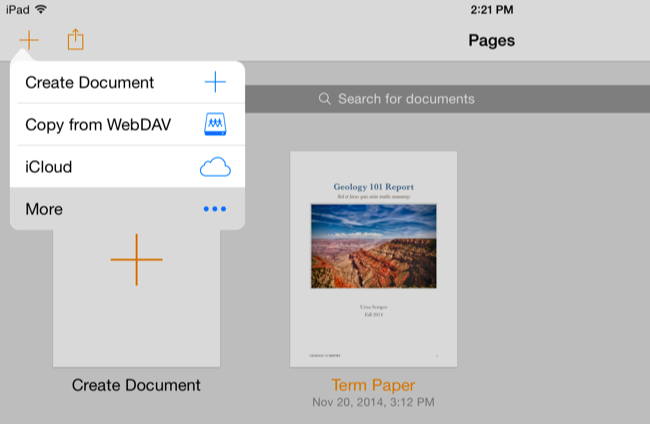Open the Geology 101 Report thumbnail
The width and height of the screenshot is (650, 424).
[374, 259]
